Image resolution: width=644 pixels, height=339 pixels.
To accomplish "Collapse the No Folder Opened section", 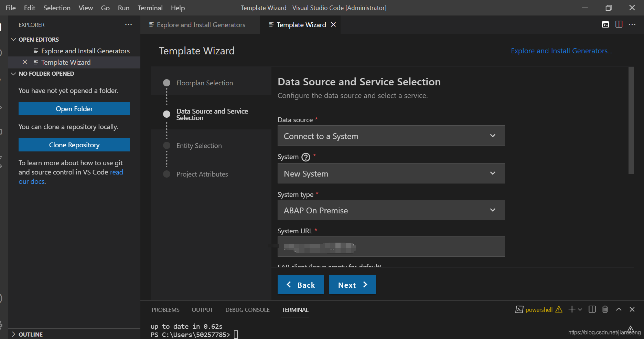I will (14, 74).
